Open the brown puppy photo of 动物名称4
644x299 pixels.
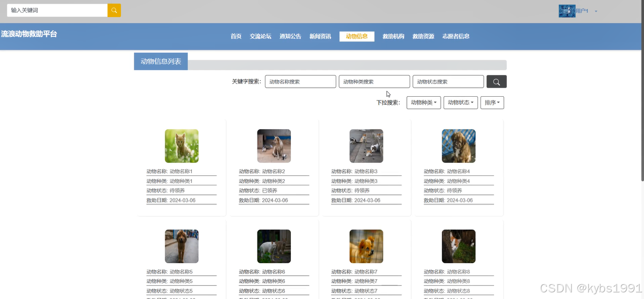459,146
